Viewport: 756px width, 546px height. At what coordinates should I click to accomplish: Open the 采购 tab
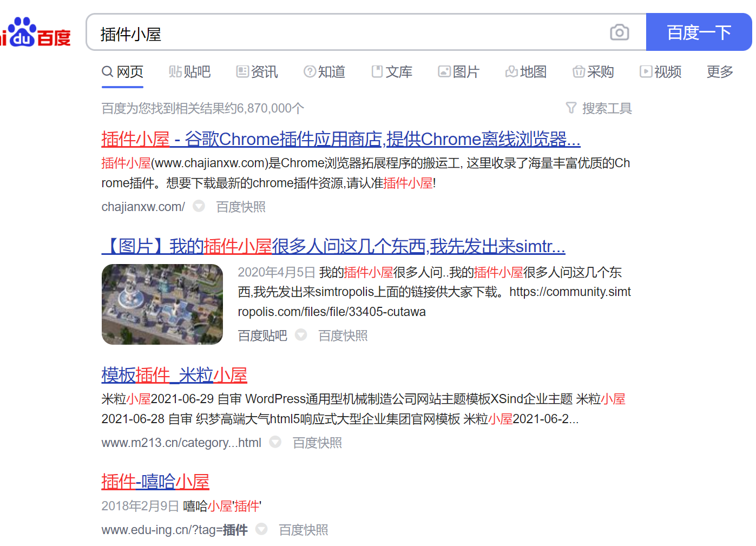click(593, 71)
